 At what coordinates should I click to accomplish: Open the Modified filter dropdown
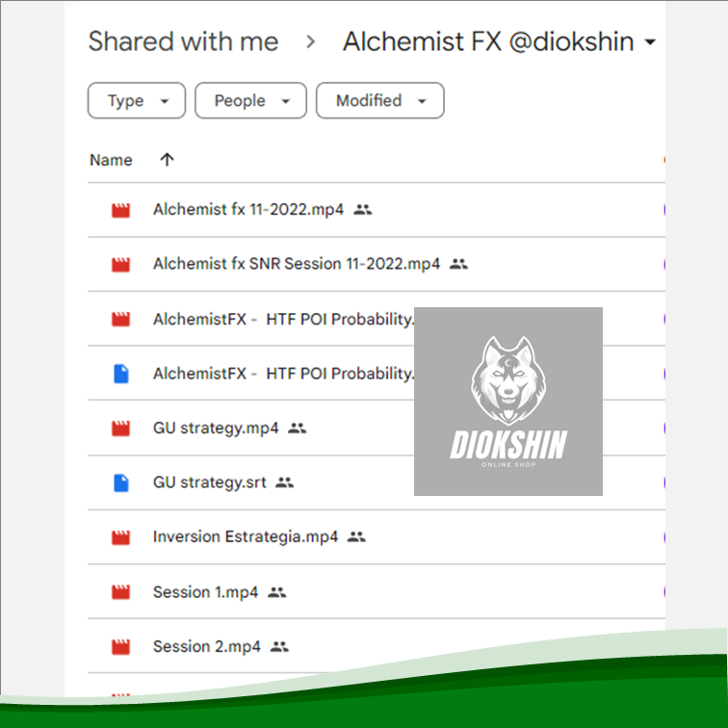(379, 101)
